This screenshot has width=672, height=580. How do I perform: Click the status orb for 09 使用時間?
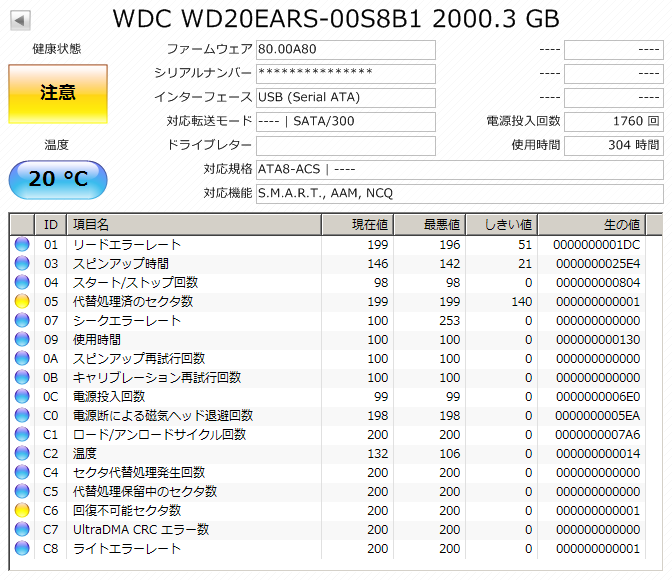tap(22, 339)
